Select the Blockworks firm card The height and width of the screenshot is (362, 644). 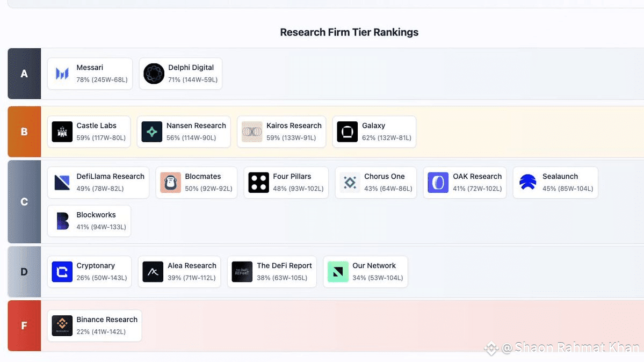pyautogui.click(x=89, y=221)
